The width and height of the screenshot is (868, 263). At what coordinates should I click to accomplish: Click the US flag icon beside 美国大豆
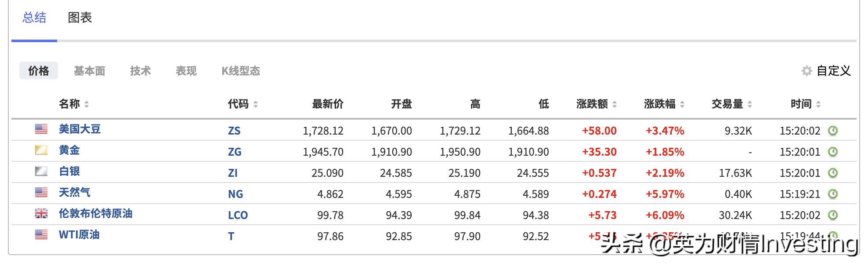pos(41,130)
